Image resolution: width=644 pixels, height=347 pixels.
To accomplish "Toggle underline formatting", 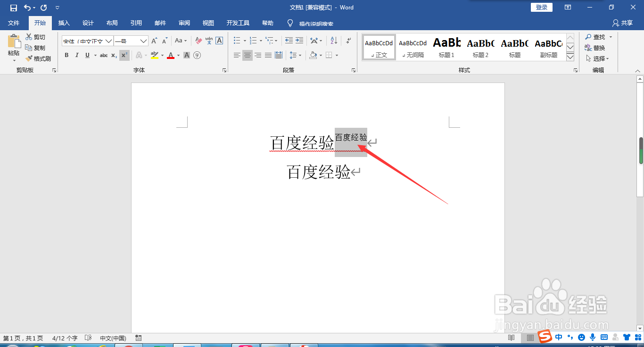I will click(87, 55).
